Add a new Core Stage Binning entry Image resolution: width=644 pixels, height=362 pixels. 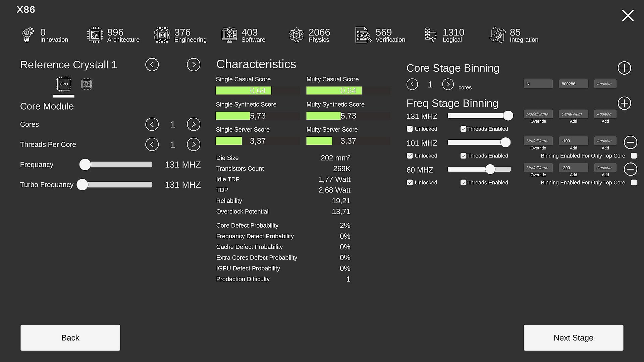tap(624, 68)
